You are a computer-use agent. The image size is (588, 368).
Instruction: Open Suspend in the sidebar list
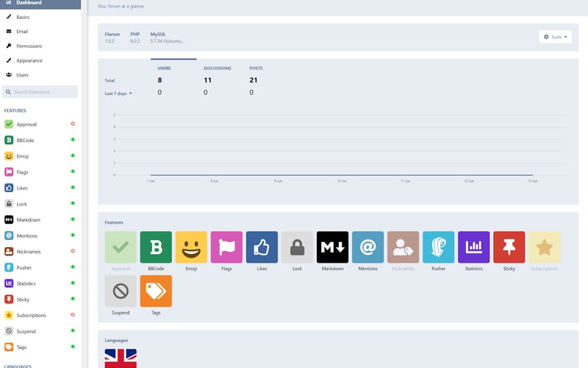[x=40, y=331]
